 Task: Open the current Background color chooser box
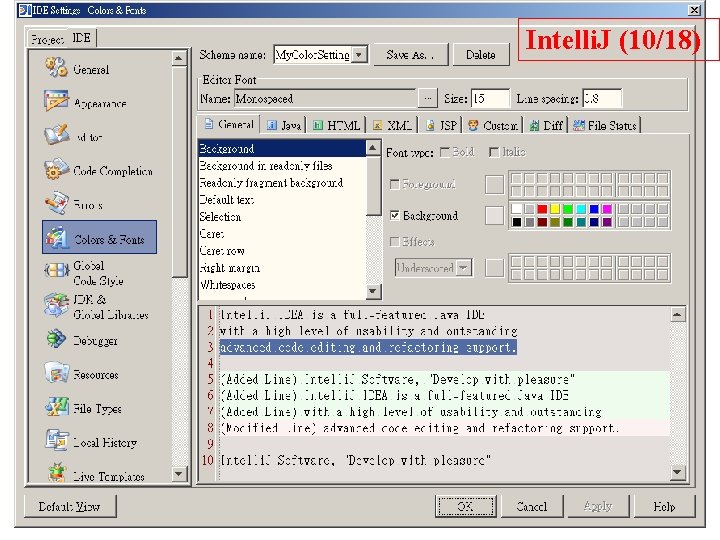pos(495,215)
